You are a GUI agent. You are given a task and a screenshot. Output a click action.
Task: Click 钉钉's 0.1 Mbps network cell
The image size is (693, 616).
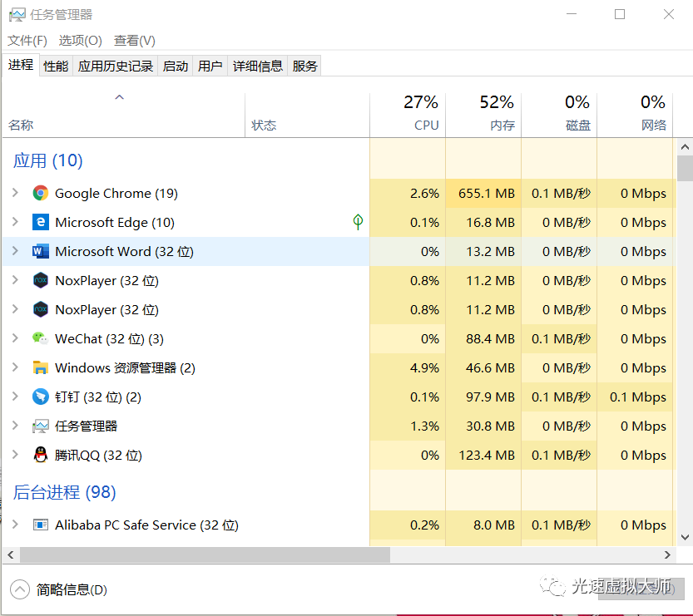pos(635,397)
